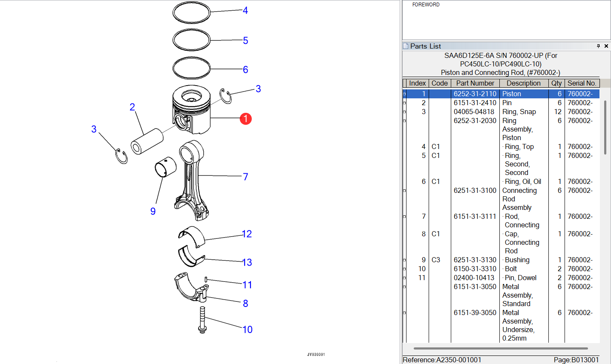Sort by Part Number column header
This screenshot has width=611, height=364.
pyautogui.click(x=475, y=83)
